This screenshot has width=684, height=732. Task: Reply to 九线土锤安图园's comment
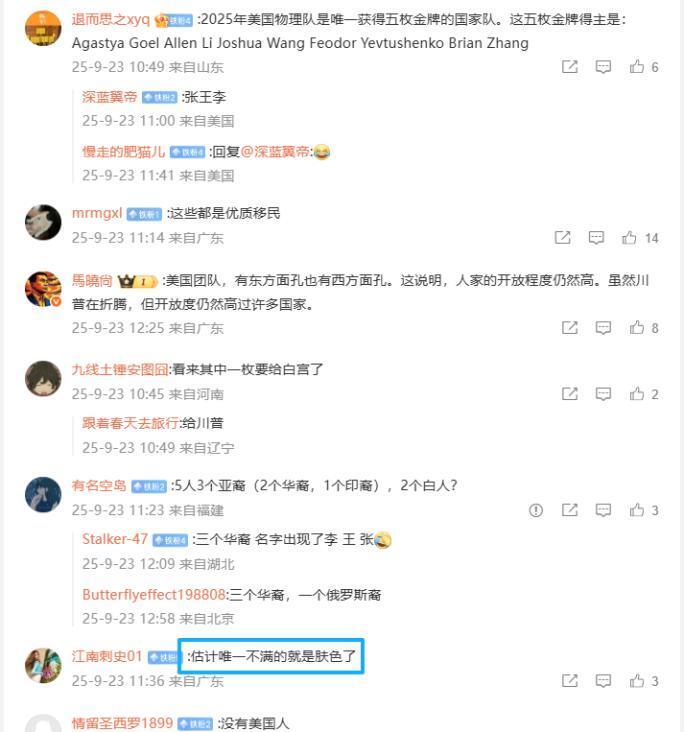click(x=603, y=394)
